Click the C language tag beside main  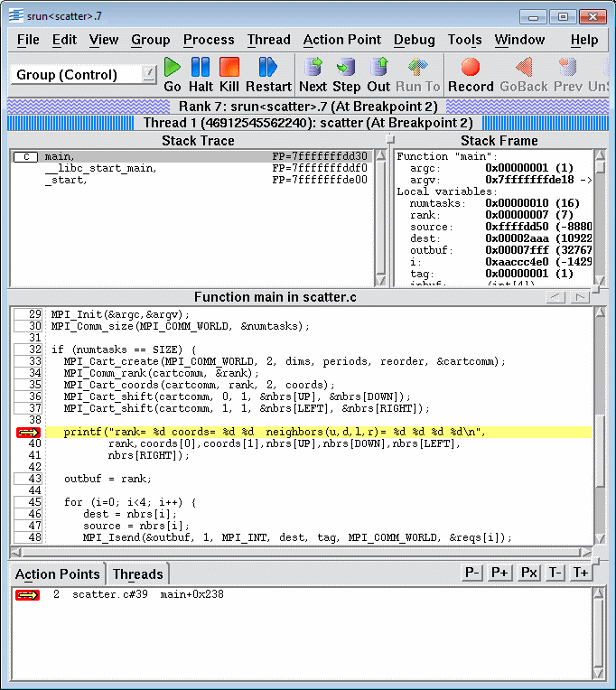[25, 156]
